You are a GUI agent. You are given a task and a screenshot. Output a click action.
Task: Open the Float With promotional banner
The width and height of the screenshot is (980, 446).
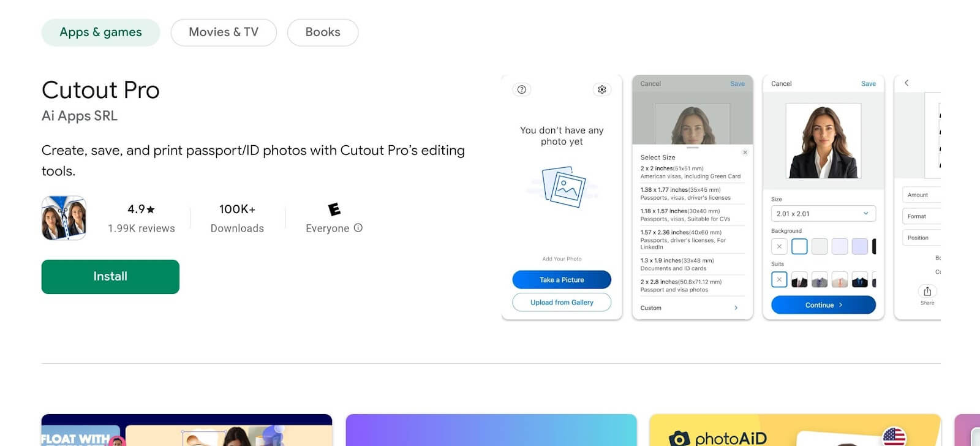click(x=187, y=430)
